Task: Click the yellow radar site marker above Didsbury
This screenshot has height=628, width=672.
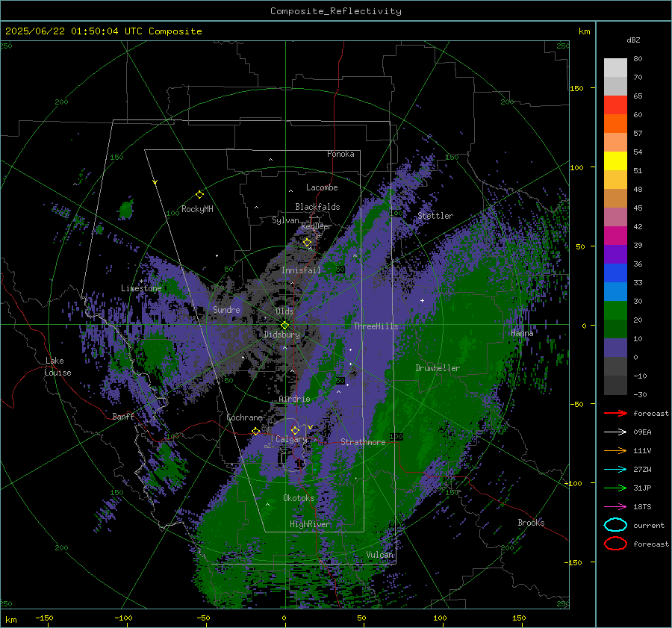Action: pos(284,325)
